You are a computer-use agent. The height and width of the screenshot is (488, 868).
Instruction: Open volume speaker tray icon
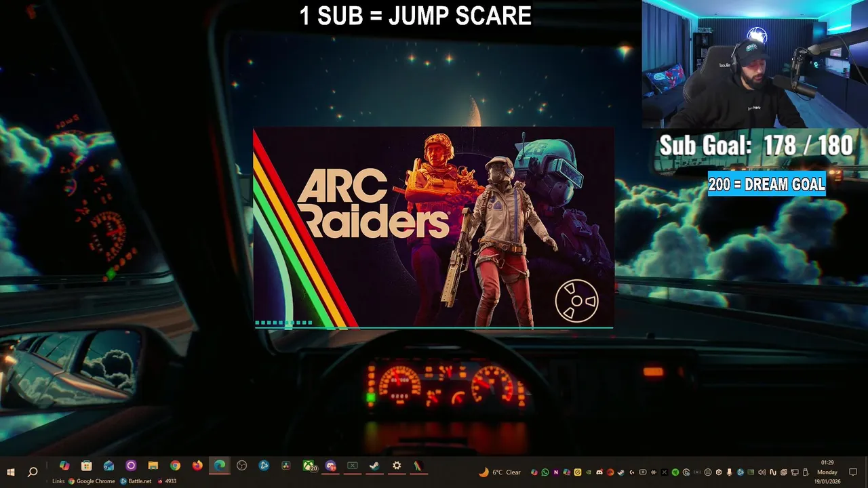762,472
